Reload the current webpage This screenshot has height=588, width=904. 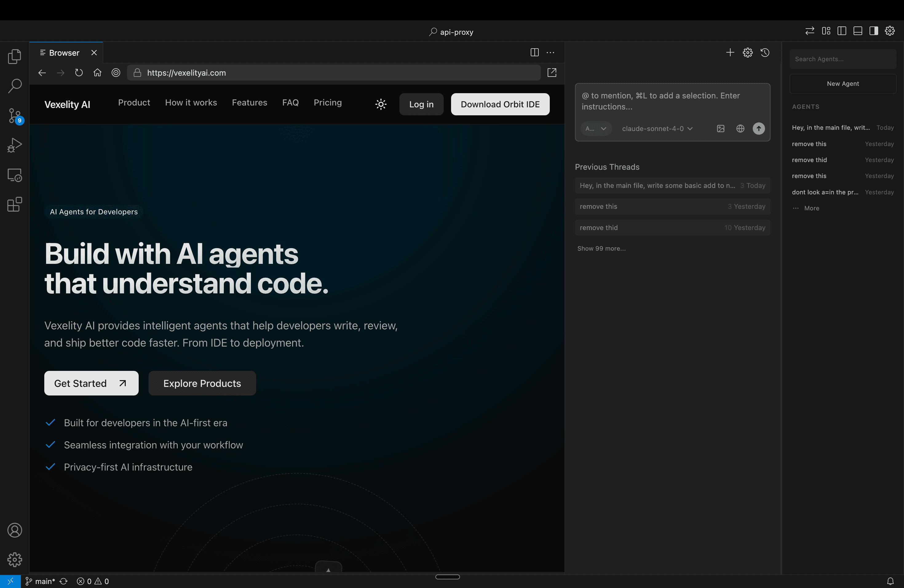click(79, 73)
